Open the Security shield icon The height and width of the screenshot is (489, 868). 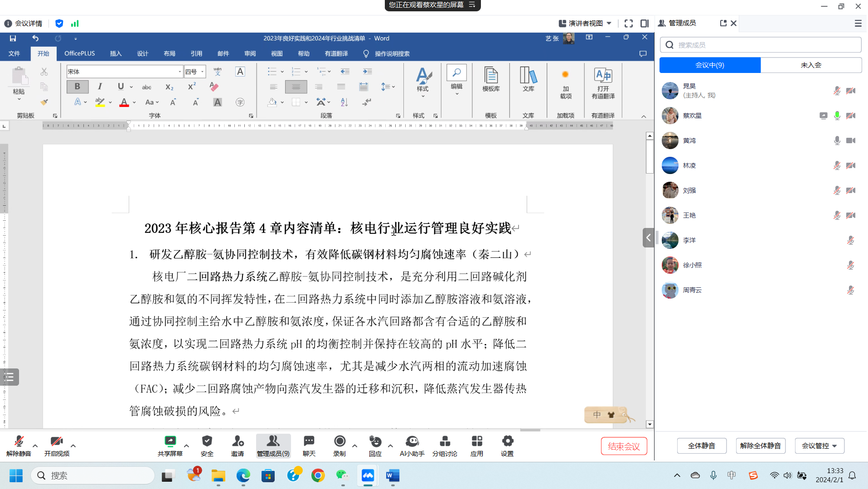[207, 441]
